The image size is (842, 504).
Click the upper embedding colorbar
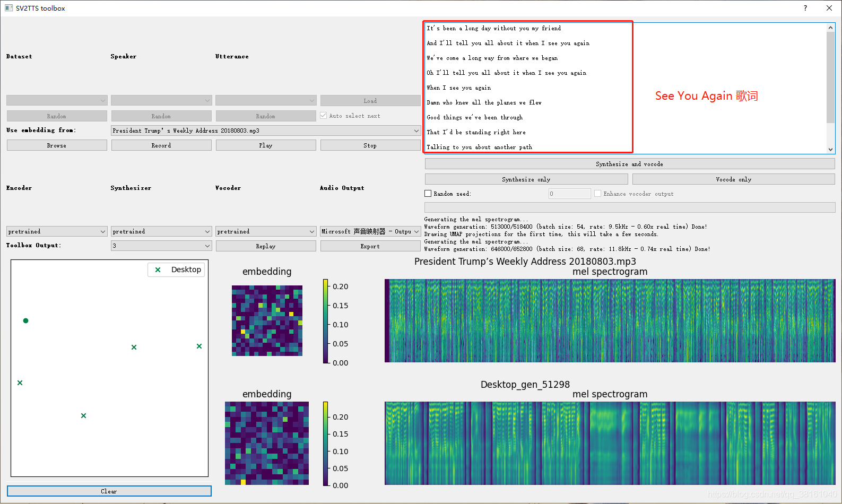[x=326, y=321]
